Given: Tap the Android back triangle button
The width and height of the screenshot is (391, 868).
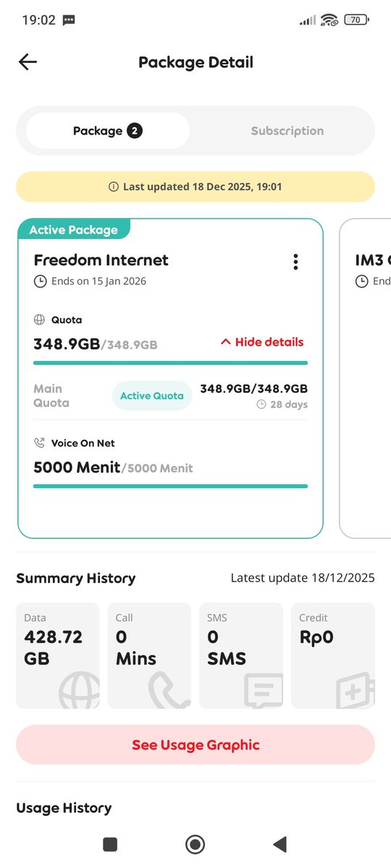Looking at the screenshot, I should pos(279,844).
